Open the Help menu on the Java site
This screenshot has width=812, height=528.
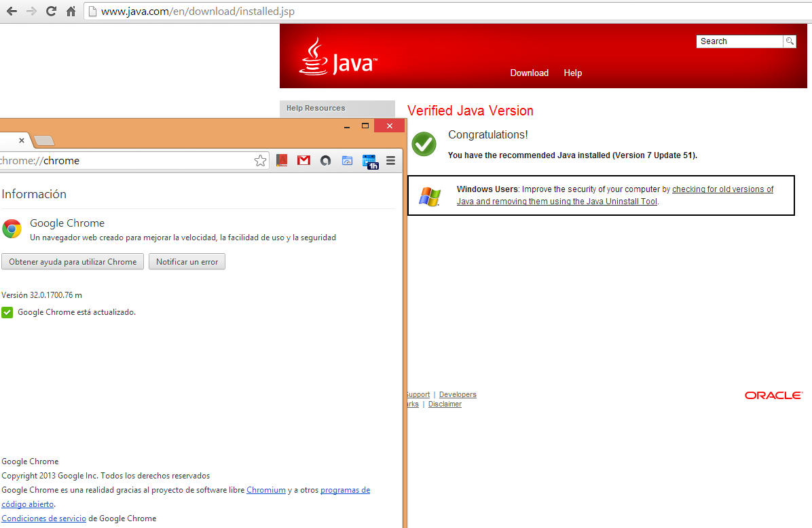coord(573,73)
